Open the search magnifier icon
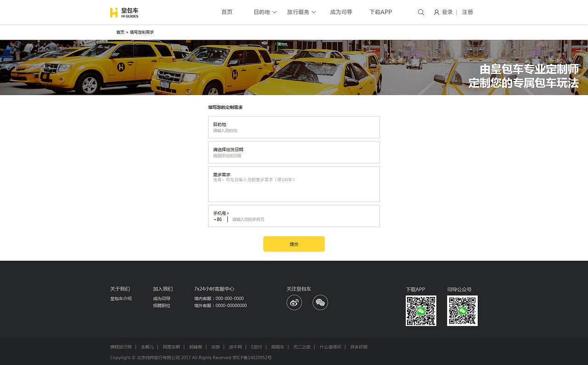 (x=421, y=12)
